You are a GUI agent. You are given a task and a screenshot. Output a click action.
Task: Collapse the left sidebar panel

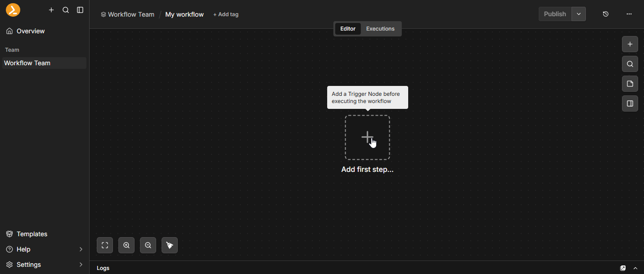coord(80,10)
